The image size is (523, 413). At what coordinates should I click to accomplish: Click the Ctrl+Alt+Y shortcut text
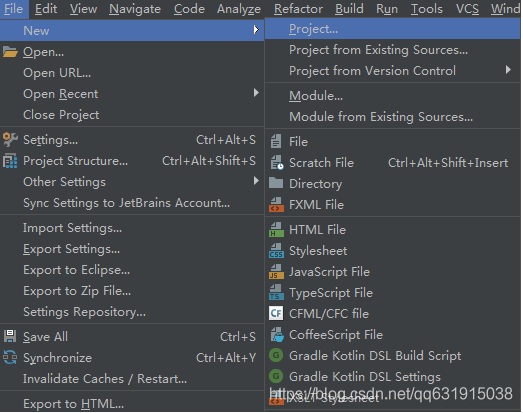tap(226, 358)
